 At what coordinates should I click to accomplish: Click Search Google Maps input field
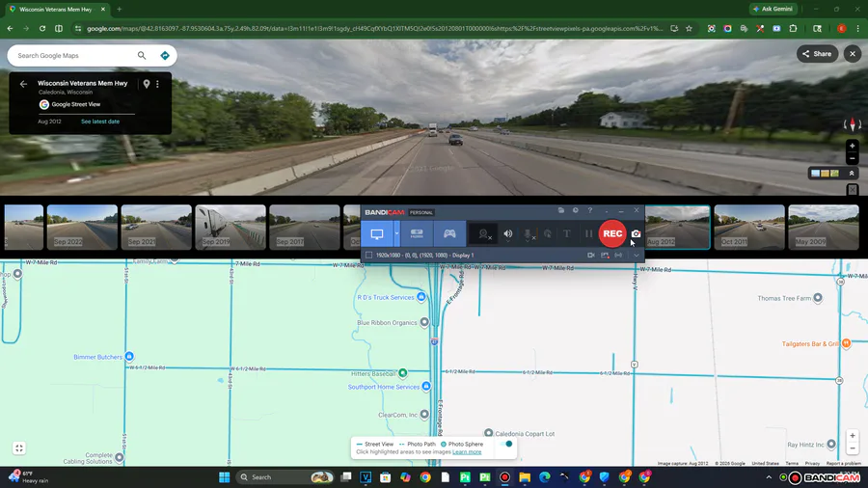tap(74, 55)
